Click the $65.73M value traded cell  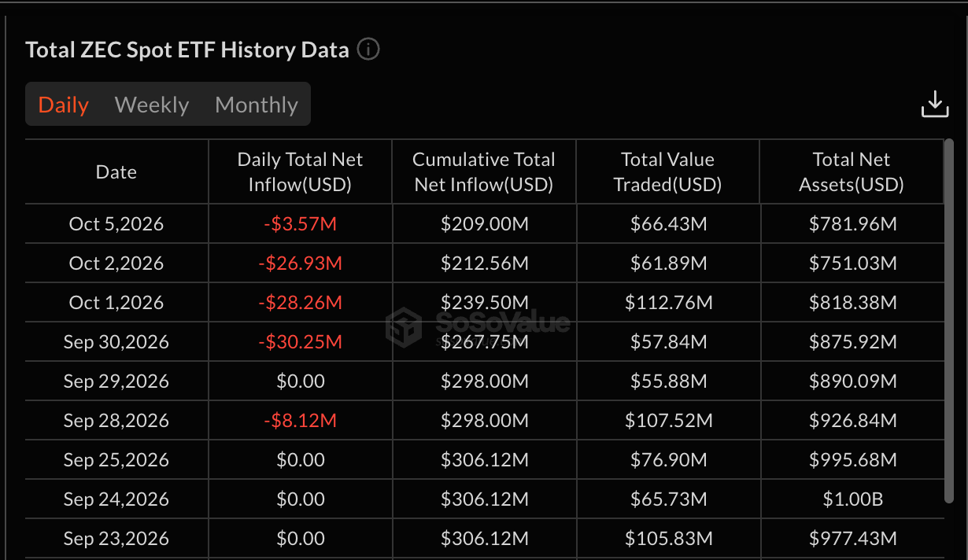click(x=668, y=499)
